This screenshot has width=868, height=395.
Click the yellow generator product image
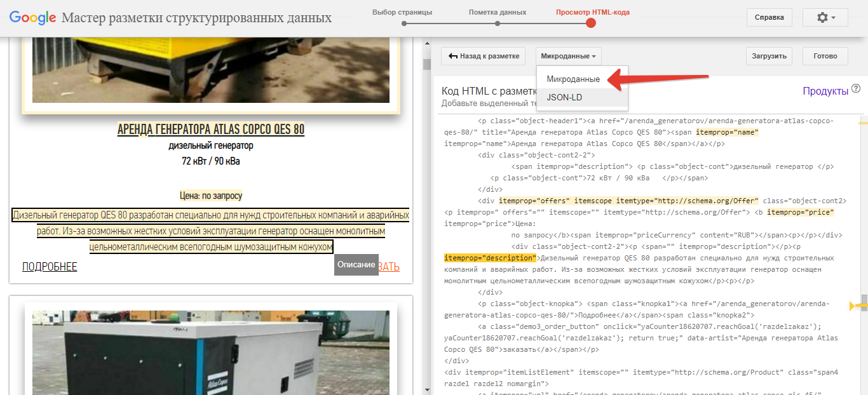(x=211, y=70)
